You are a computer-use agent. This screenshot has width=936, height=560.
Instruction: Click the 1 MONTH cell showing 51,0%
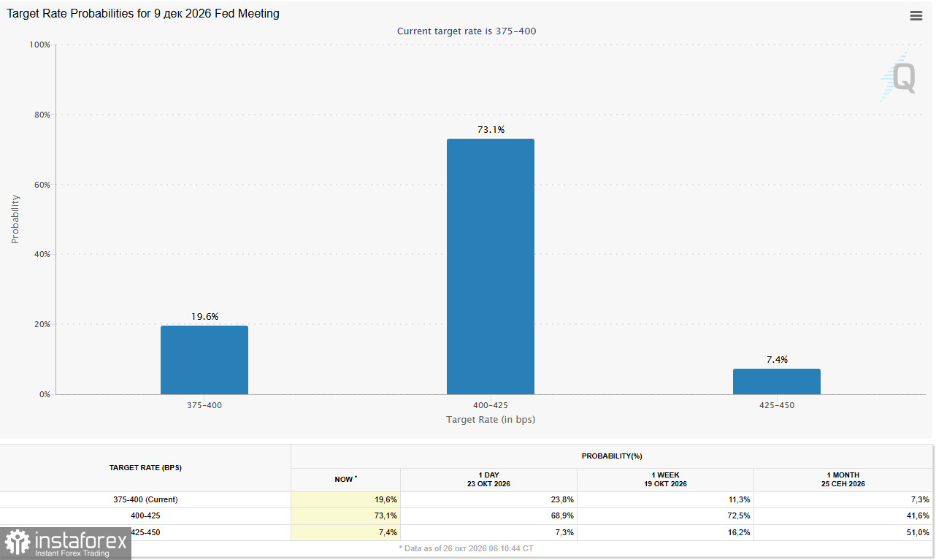coord(843,532)
